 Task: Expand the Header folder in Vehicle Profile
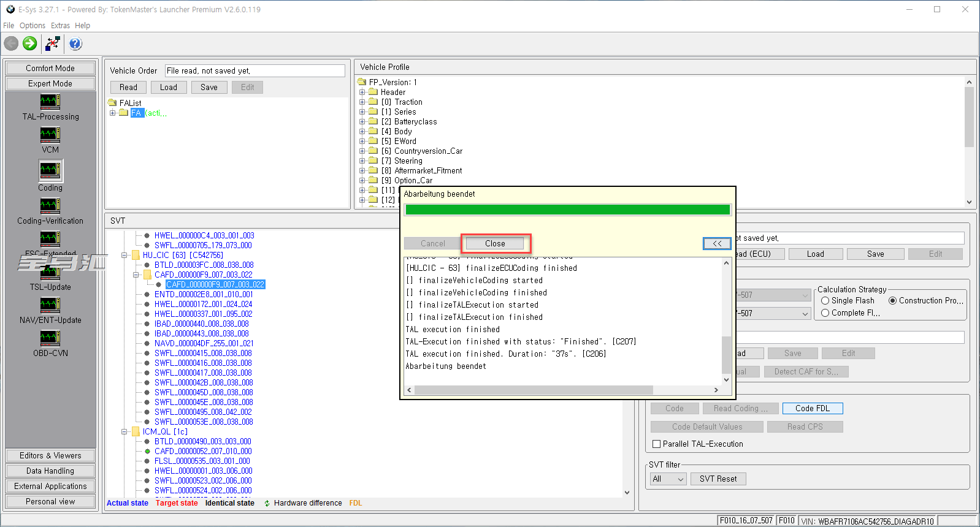362,93
